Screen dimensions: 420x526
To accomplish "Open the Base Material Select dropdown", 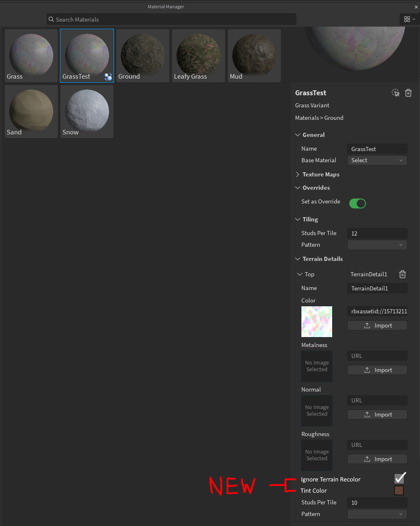I will click(x=377, y=160).
